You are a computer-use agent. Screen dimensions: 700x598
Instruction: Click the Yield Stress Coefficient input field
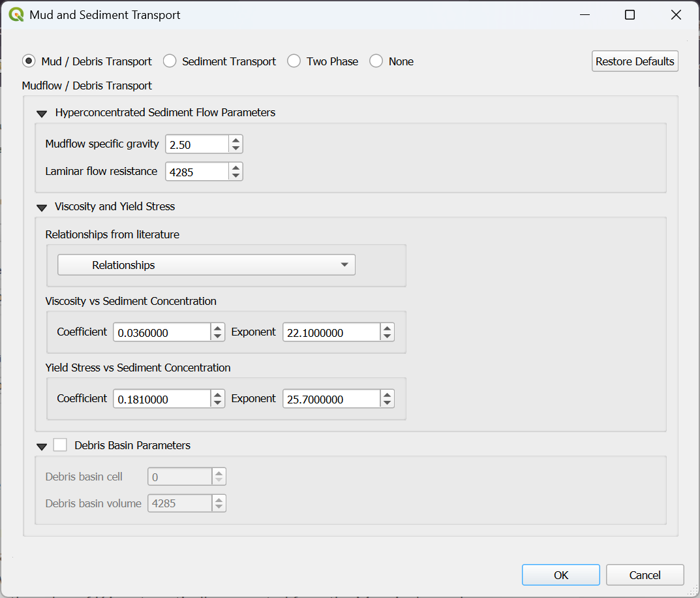click(161, 399)
